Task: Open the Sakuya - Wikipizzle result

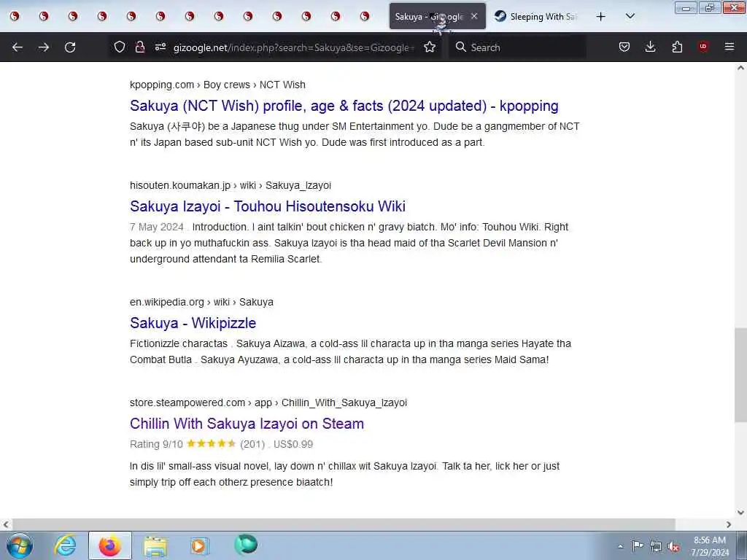Action: pyautogui.click(x=193, y=323)
